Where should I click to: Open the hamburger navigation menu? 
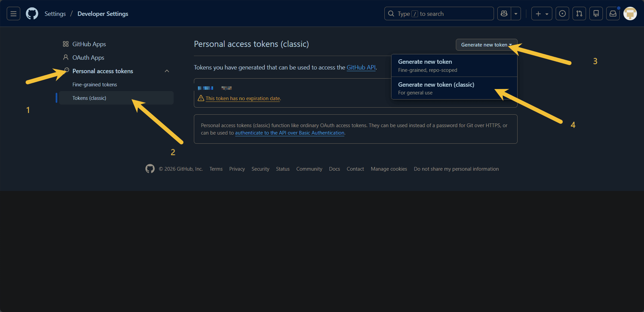13,13
